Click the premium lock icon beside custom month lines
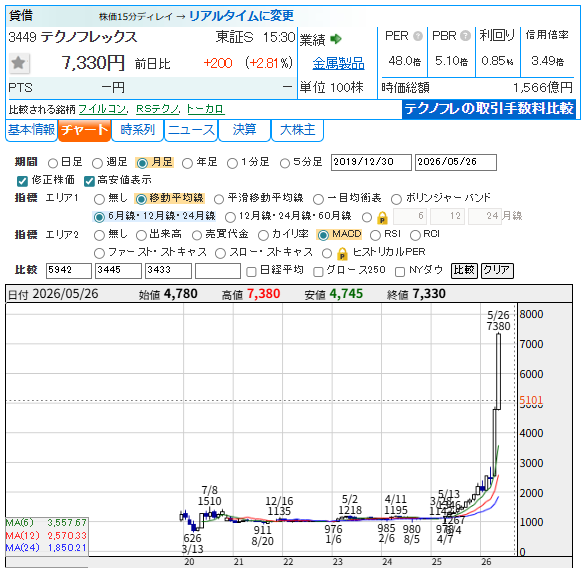The height and width of the screenshot is (568, 582). tap(382, 218)
